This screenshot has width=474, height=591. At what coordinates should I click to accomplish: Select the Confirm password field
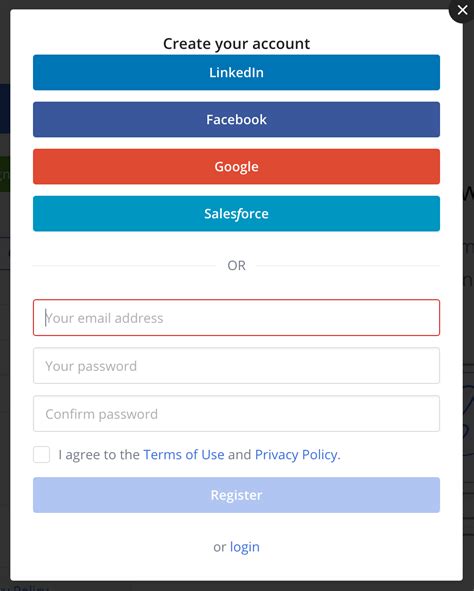pos(236,413)
